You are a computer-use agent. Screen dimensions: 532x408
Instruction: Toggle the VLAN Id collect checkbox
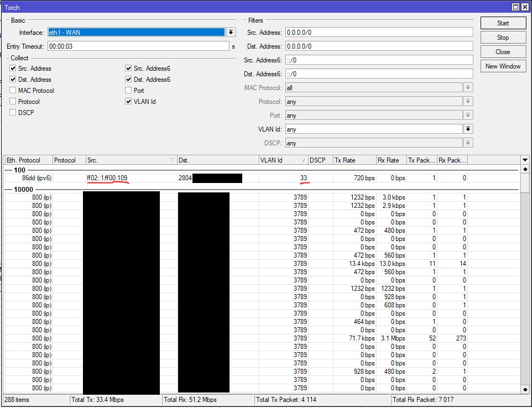click(128, 101)
